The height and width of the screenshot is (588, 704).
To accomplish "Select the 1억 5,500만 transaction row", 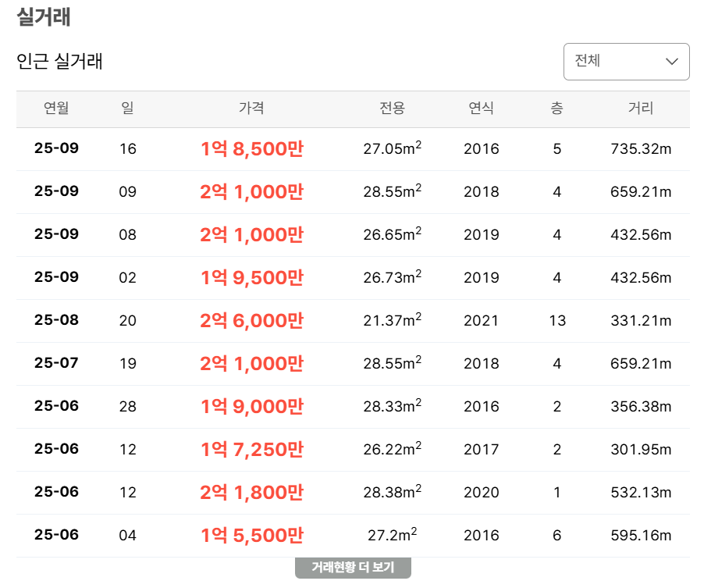I will pos(251,535).
